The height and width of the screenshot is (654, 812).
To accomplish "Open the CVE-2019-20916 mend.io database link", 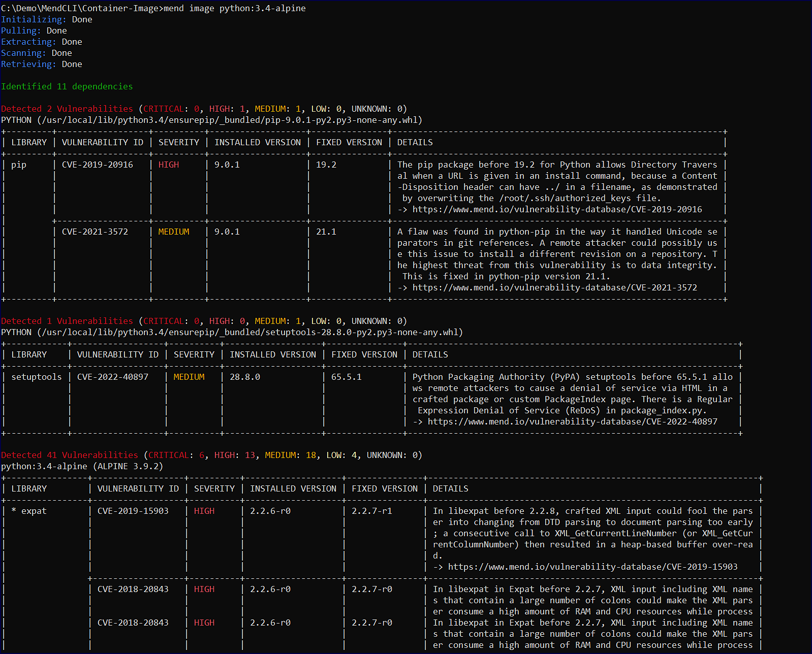I will (557, 209).
